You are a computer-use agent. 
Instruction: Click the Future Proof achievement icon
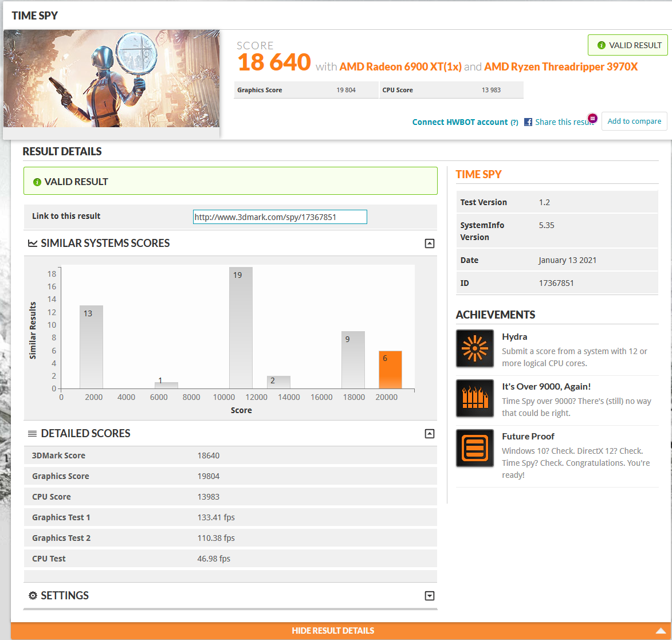pyautogui.click(x=474, y=448)
